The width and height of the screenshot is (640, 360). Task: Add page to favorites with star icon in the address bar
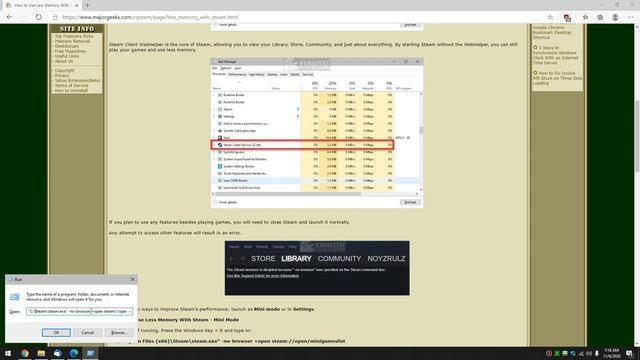550,17
